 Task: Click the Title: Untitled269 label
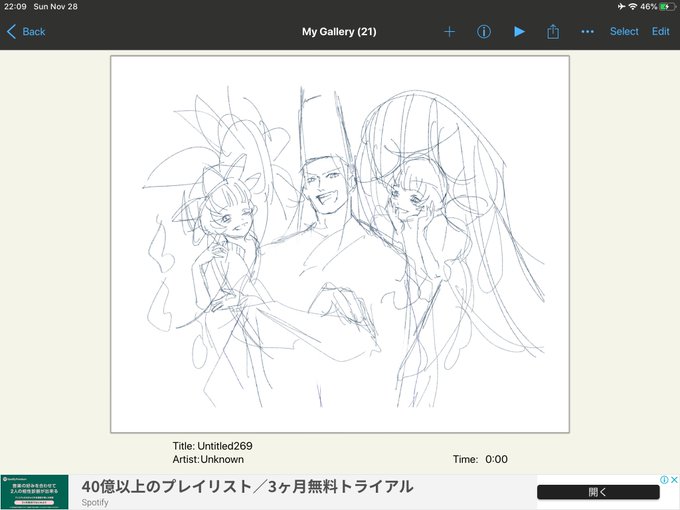(x=212, y=446)
